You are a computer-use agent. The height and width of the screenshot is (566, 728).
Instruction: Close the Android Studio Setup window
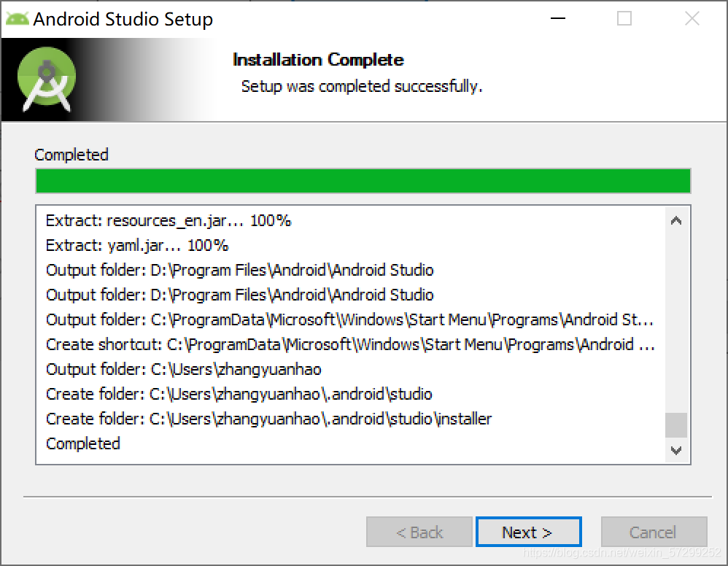pyautogui.click(x=692, y=18)
